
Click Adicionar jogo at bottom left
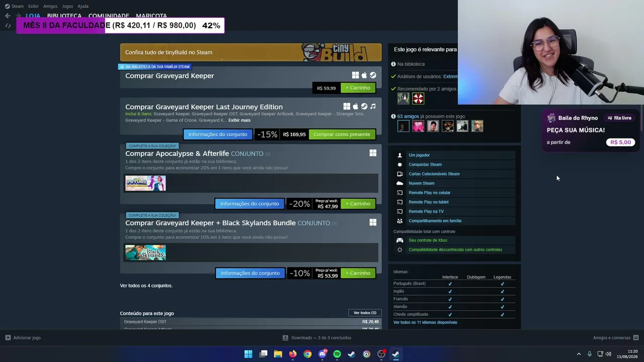coord(23,338)
